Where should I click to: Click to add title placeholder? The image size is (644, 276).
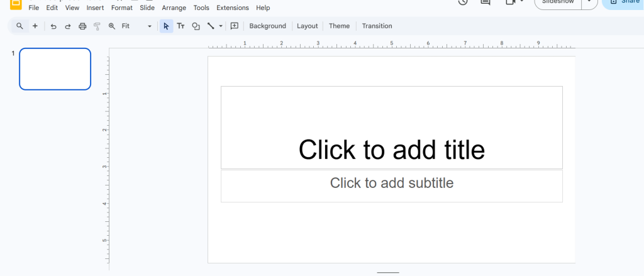coord(391,128)
